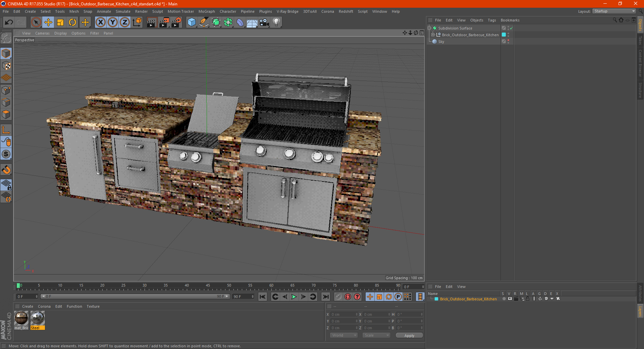
Task: Add a Light object
Action: coord(276,22)
